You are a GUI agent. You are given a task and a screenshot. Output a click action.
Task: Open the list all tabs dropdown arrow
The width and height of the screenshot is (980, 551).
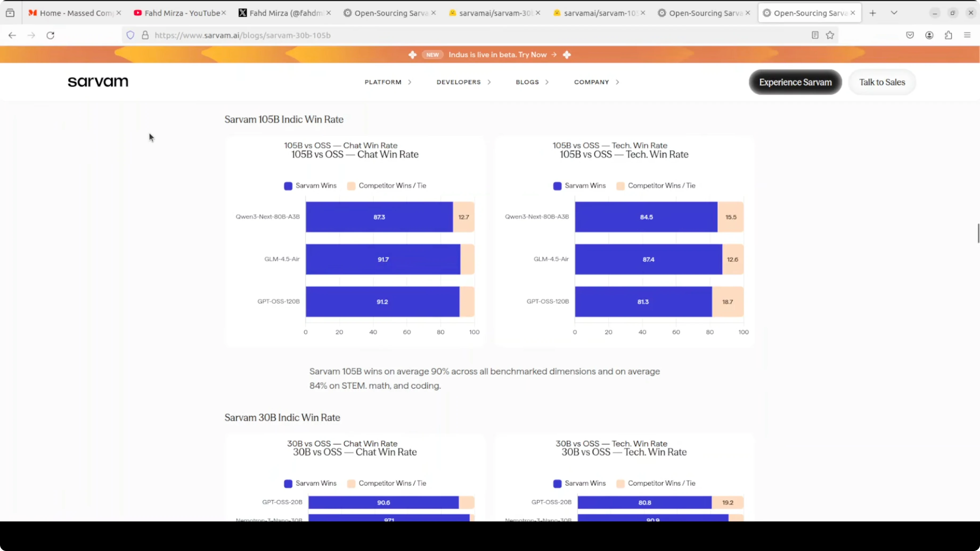click(894, 13)
